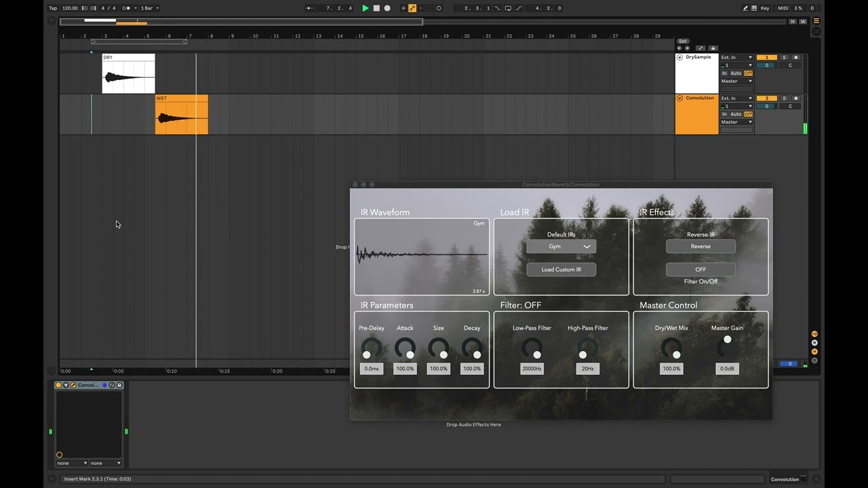
Task: Click the Attack knob
Action: click(x=405, y=348)
